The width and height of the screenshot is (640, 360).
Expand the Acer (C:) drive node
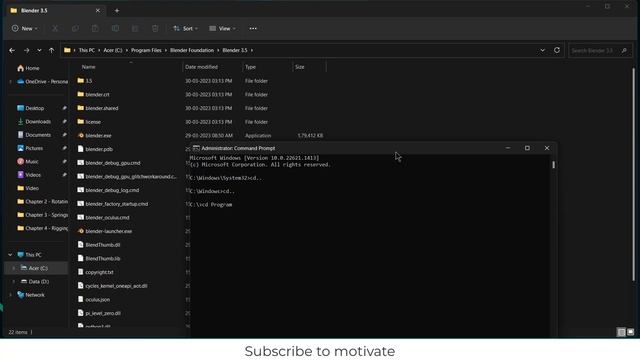pos(13,268)
